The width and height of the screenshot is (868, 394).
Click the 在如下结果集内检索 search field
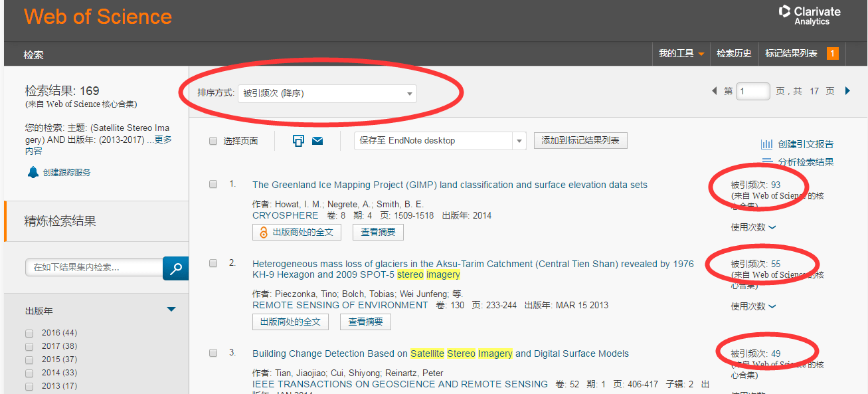point(94,268)
